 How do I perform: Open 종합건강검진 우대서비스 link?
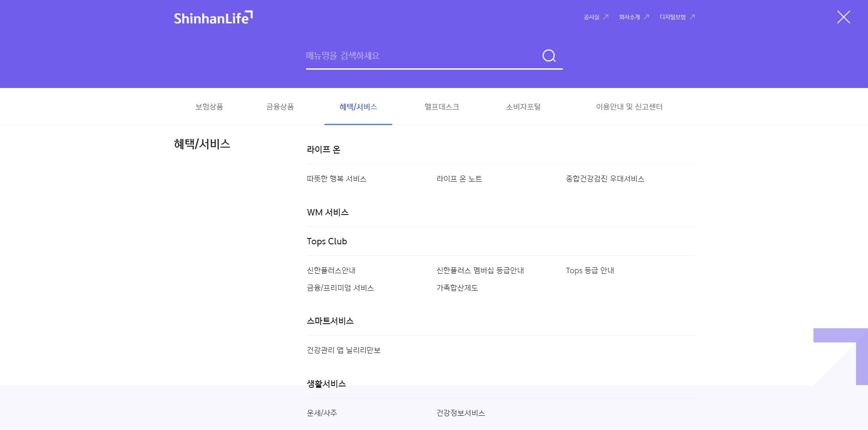605,179
